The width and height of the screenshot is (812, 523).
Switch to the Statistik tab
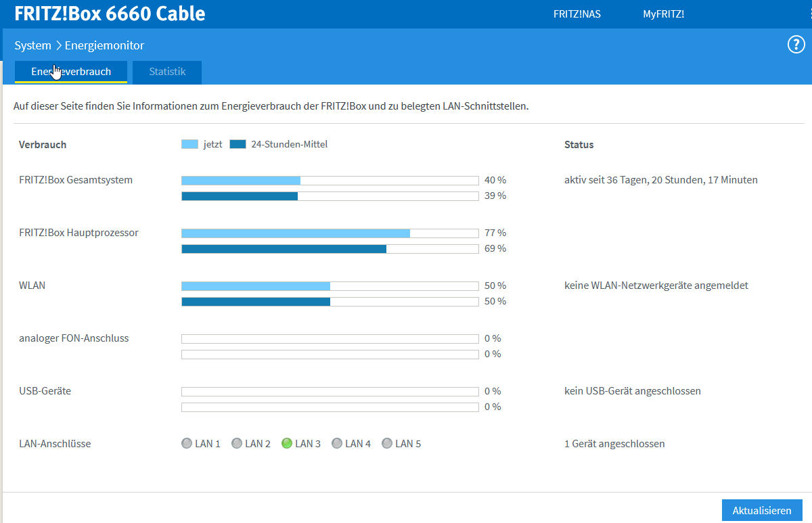[166, 72]
